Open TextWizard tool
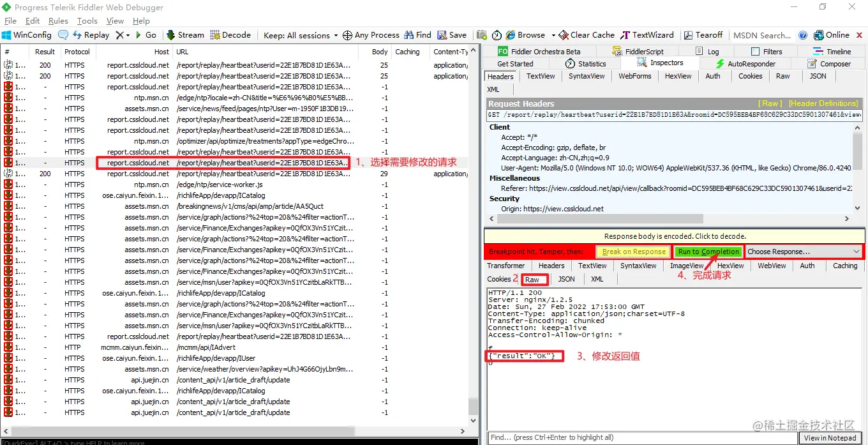 coord(647,35)
